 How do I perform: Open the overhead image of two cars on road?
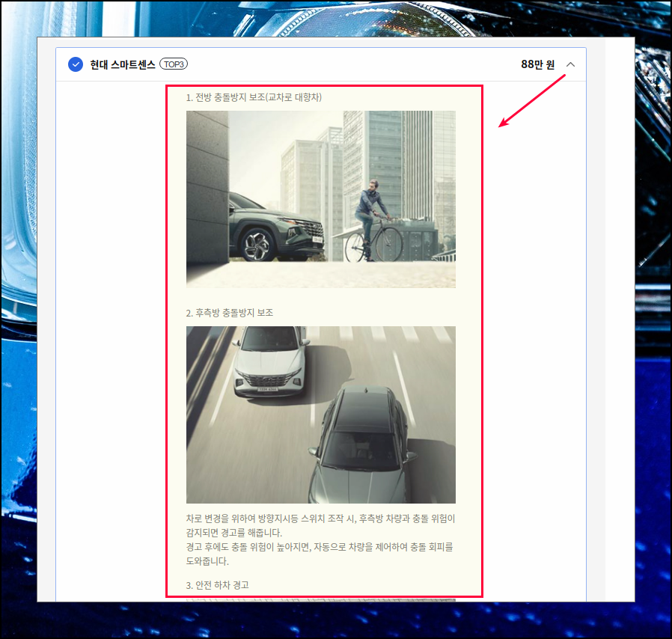321,415
